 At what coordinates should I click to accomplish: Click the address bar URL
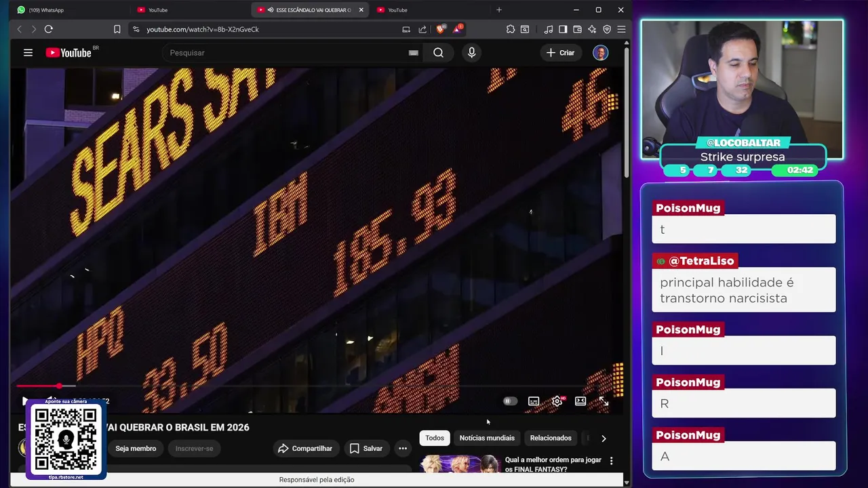pyautogui.click(x=203, y=29)
